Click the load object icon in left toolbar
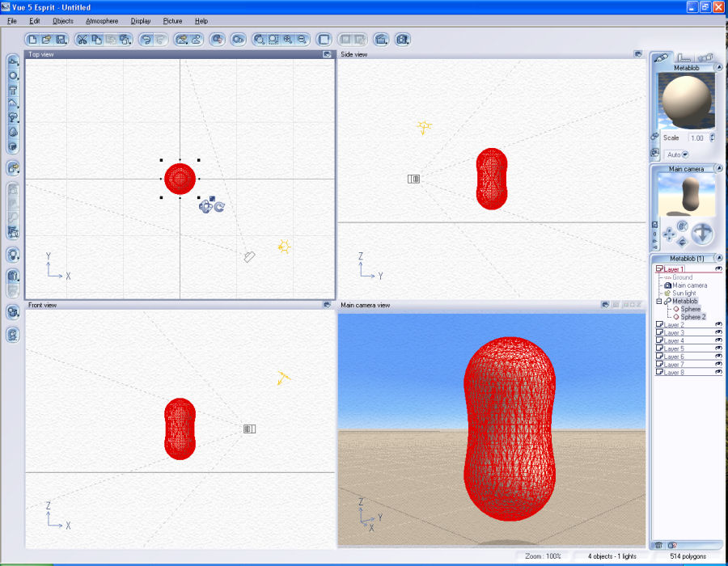 coord(13,168)
